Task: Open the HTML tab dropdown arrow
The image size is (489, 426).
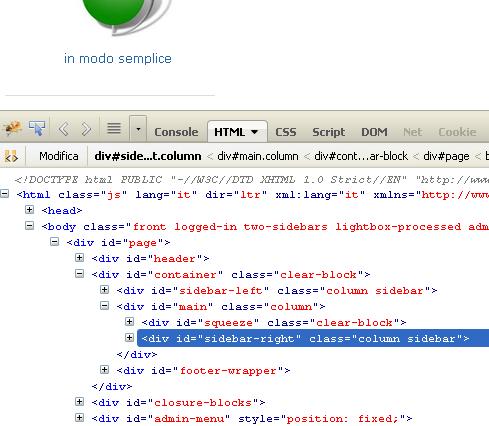Action: point(255,132)
